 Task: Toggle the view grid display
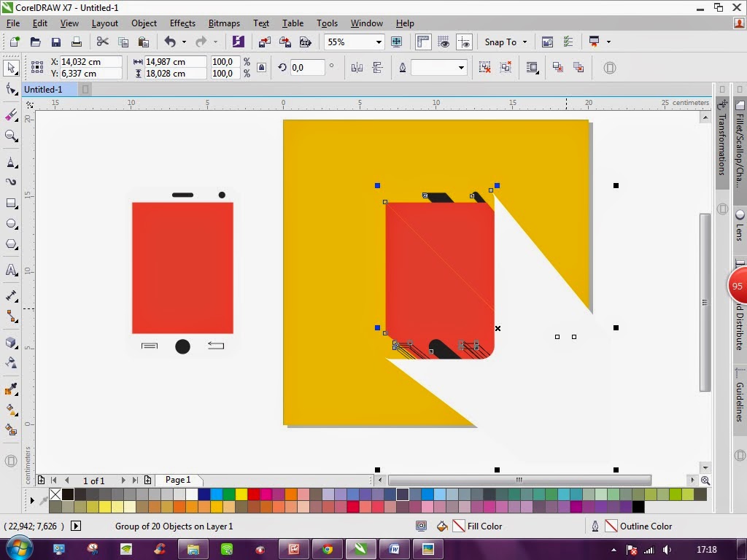click(444, 42)
